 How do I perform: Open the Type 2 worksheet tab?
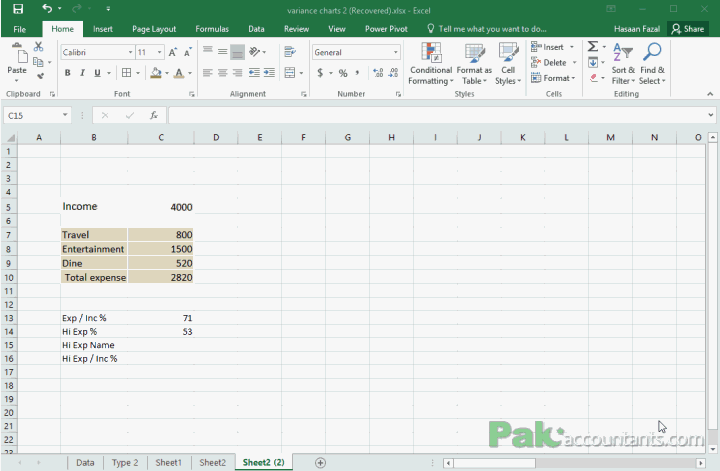click(x=125, y=463)
